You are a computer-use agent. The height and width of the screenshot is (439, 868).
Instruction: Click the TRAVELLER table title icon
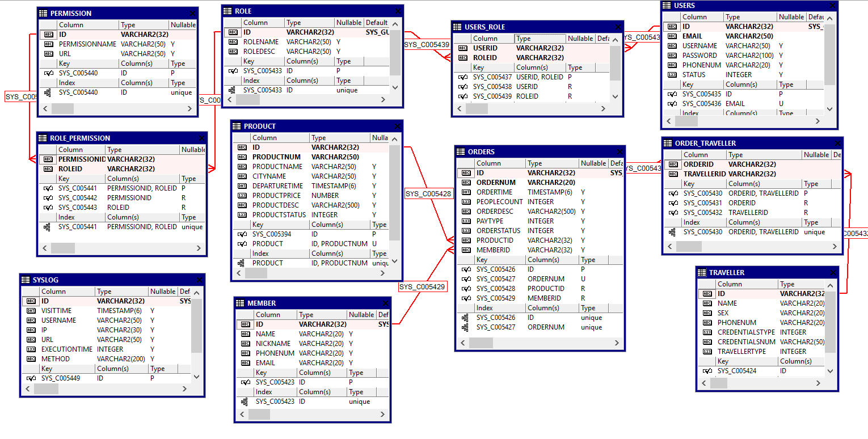click(x=702, y=272)
